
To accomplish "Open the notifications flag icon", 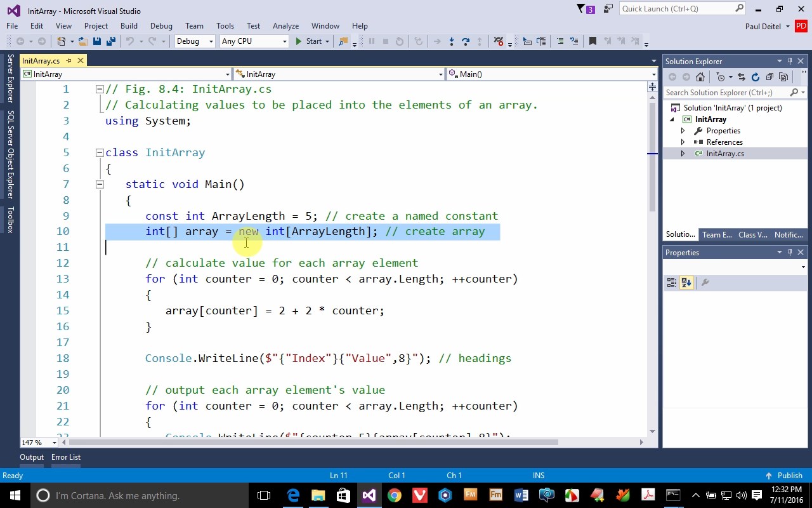I will [x=582, y=9].
